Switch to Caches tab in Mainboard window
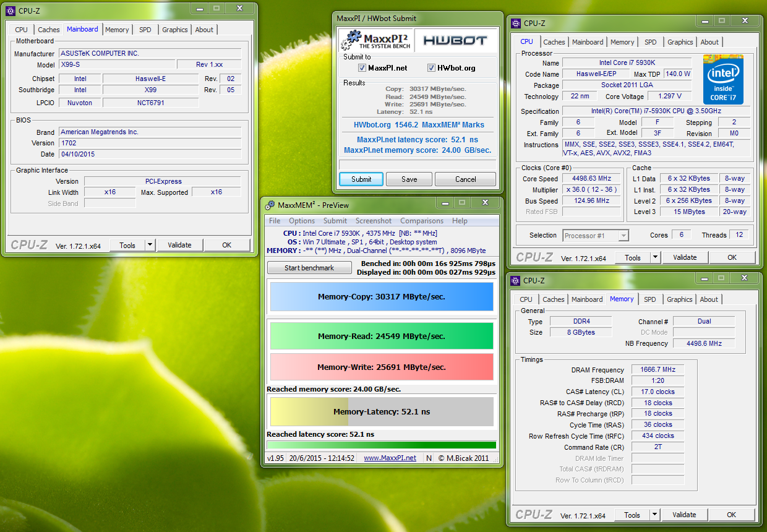 click(x=49, y=30)
